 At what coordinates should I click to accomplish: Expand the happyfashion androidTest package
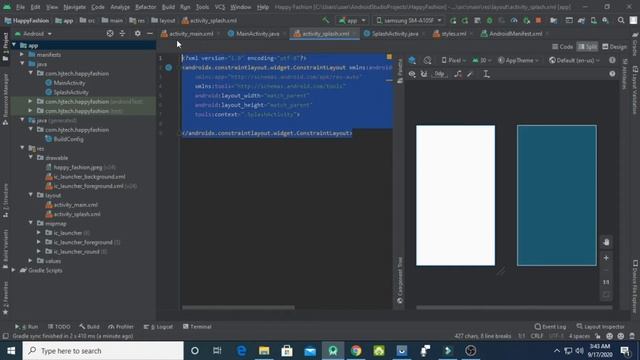pos(31,101)
